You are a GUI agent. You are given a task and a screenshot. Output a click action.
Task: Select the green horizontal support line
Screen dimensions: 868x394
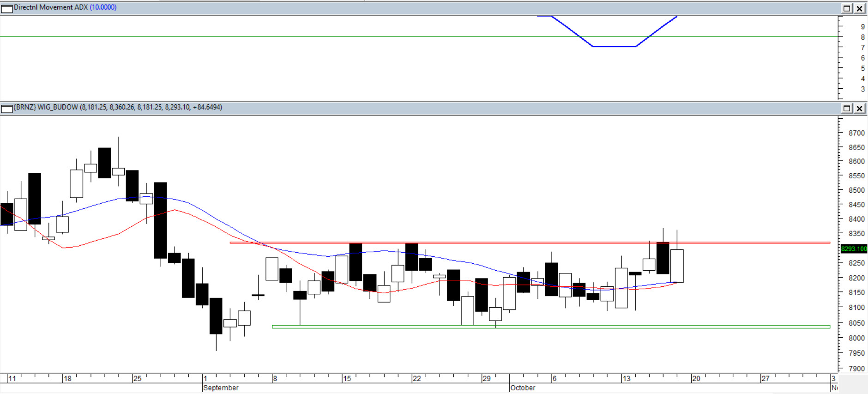[x=600, y=327]
